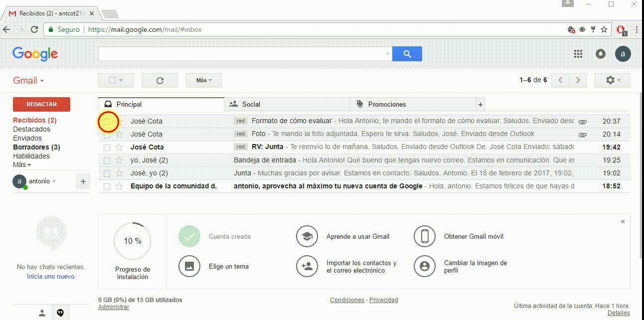Screen dimensions: 644x320
Task: Select the 'Bandeja de entrada' email checkbox
Action: tap(107, 160)
